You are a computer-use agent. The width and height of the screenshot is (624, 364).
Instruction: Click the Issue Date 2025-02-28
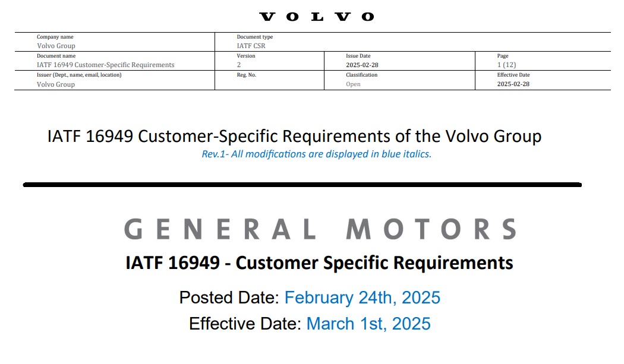(362, 65)
